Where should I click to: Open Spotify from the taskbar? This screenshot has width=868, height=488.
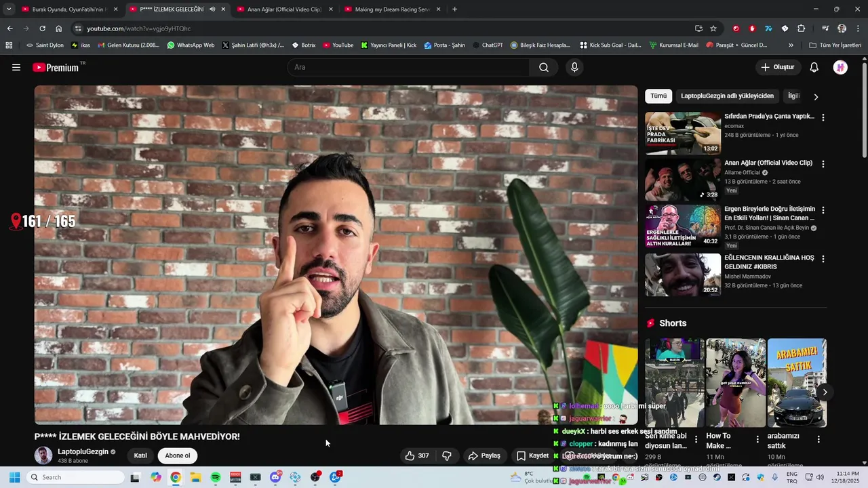[216, 477]
